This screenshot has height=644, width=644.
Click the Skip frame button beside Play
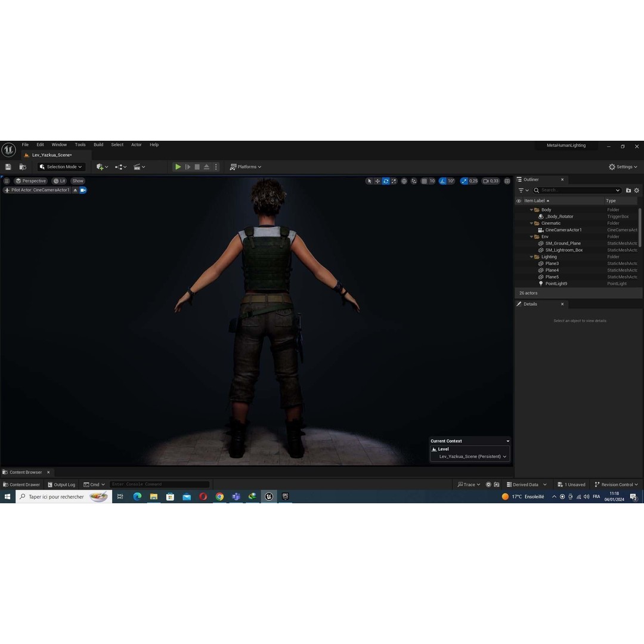(188, 167)
